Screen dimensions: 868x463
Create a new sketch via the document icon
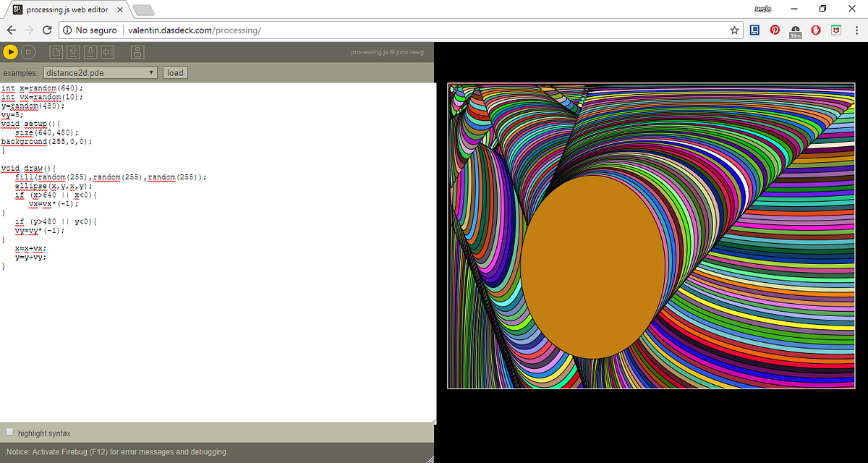pyautogui.click(x=55, y=51)
